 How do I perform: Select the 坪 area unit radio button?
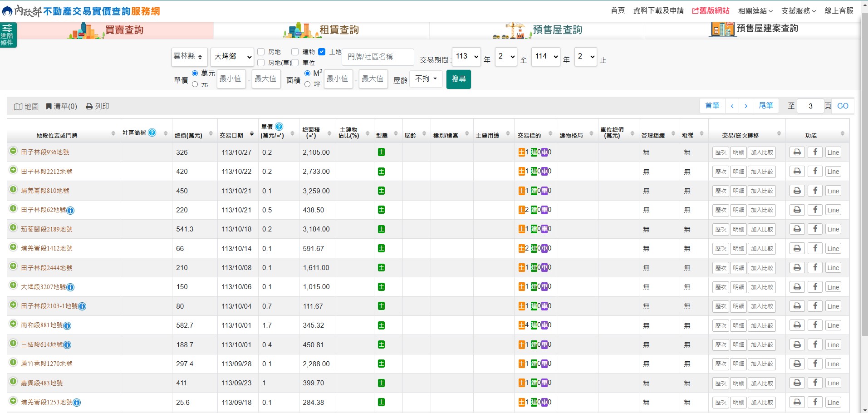point(308,84)
